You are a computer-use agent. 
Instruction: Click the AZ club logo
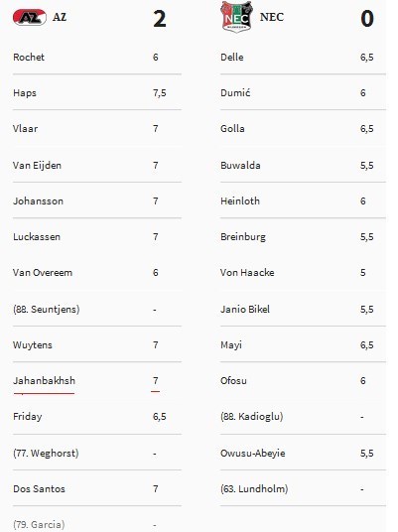click(x=30, y=17)
